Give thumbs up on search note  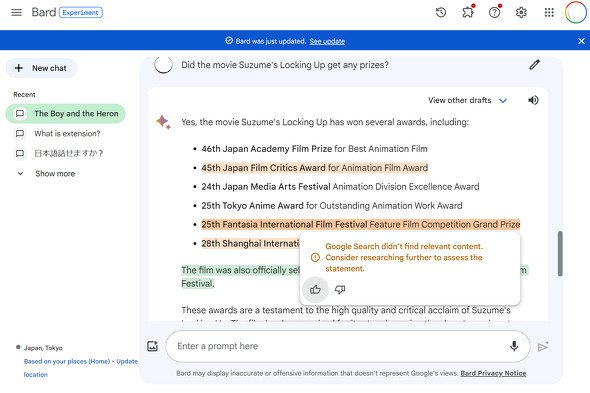(x=315, y=289)
